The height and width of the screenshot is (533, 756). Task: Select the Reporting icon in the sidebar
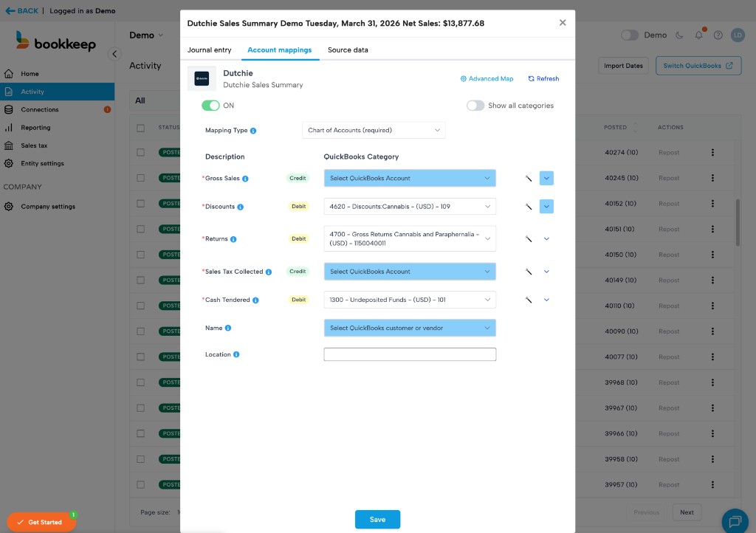(8, 127)
